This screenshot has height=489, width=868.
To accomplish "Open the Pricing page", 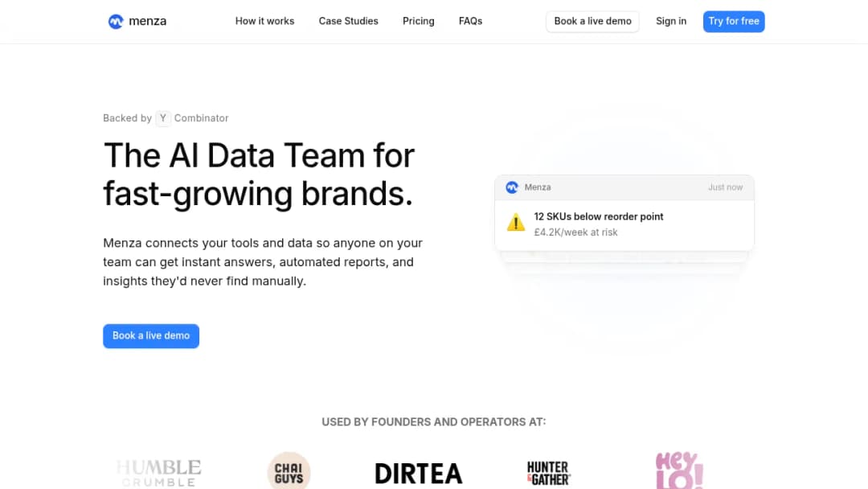I will coord(419,21).
